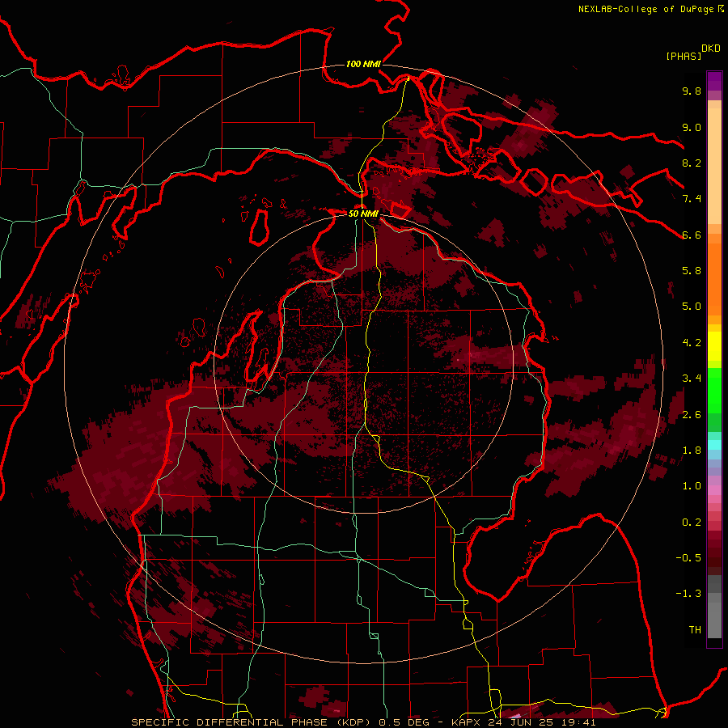Screen dimensions: 728x728
Task: Select the 5.8 scale label
Action: pos(692,271)
